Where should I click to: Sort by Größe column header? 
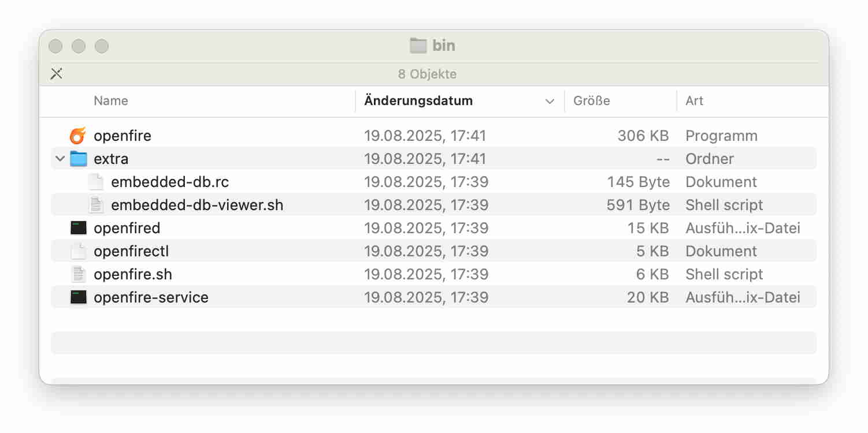(x=592, y=100)
